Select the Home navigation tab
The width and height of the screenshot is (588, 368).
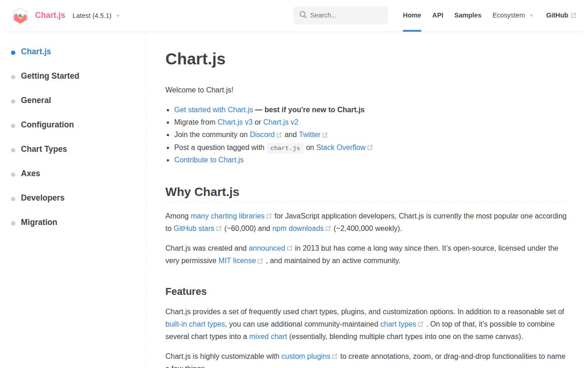[x=412, y=15]
